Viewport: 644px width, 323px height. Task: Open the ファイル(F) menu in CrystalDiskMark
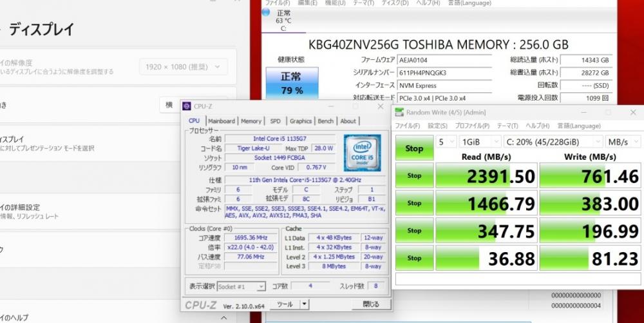point(408,126)
